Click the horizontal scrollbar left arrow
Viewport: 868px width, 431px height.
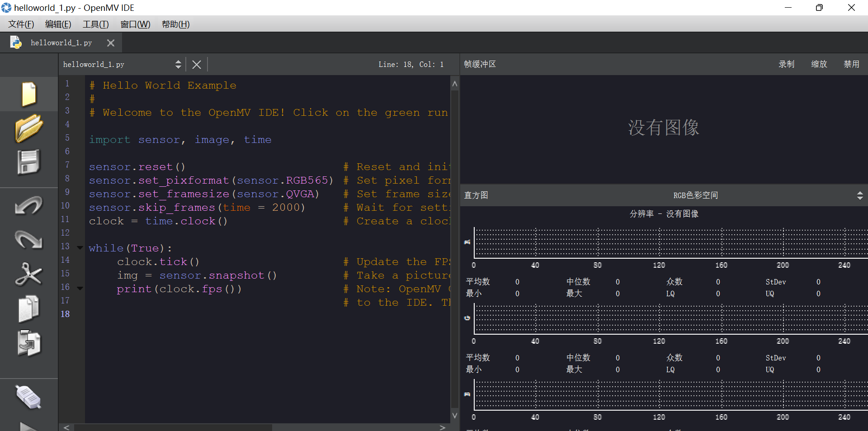coord(66,427)
